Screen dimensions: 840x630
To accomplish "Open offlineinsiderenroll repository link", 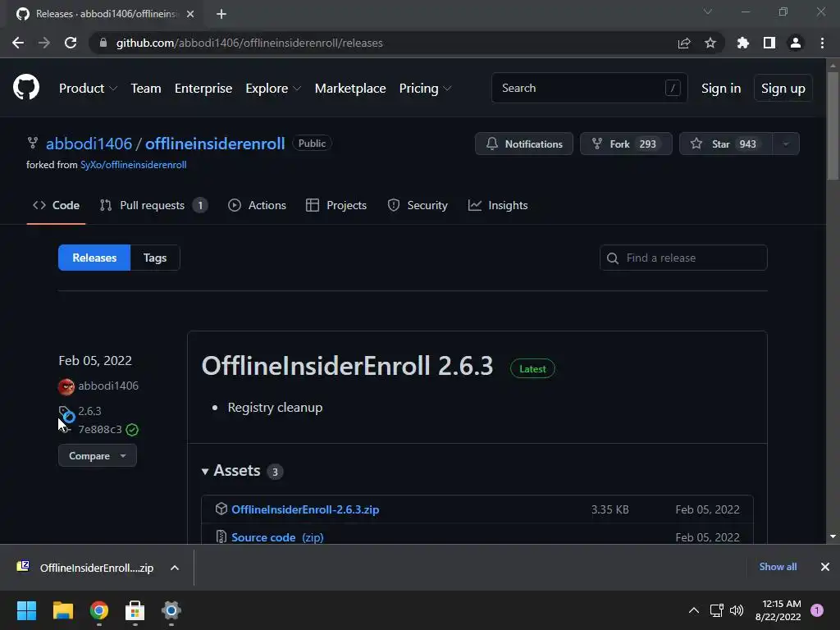I will [x=215, y=144].
